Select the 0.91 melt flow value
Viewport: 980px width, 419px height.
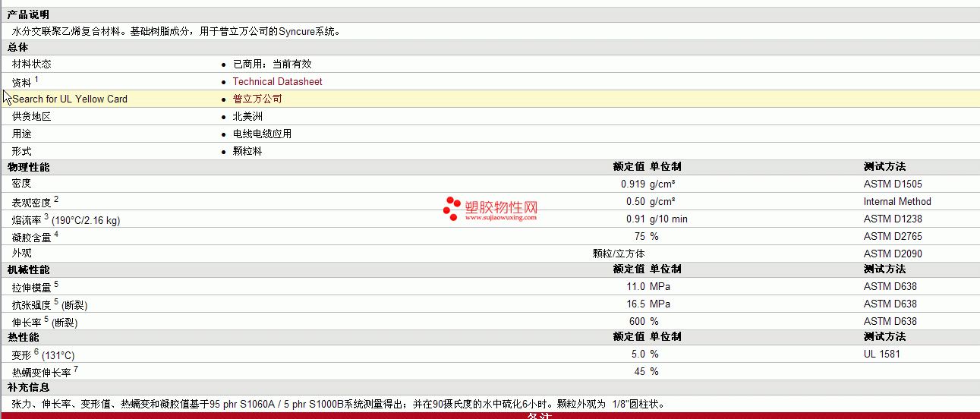point(635,219)
